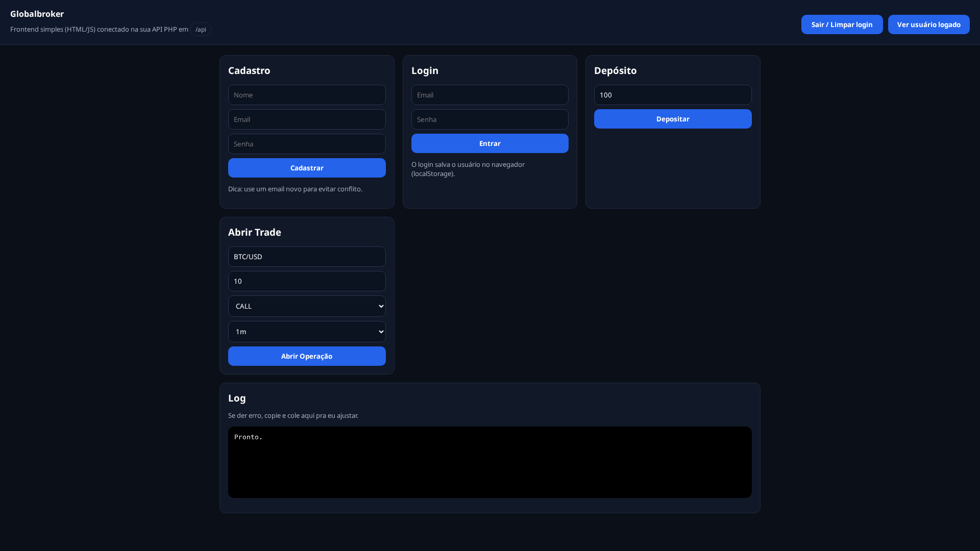Open the 1m timeframe dropdown
This screenshot has height=551, width=980.
pos(306,331)
